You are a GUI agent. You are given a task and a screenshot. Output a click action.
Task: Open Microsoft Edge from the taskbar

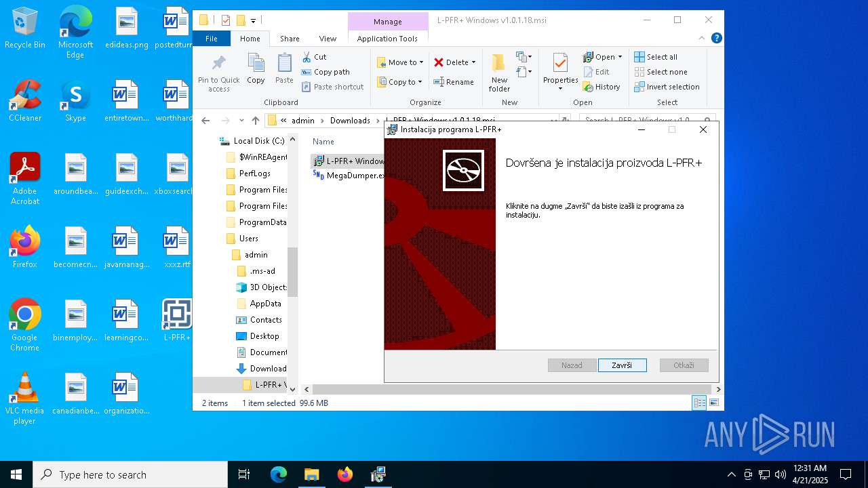pyautogui.click(x=279, y=474)
